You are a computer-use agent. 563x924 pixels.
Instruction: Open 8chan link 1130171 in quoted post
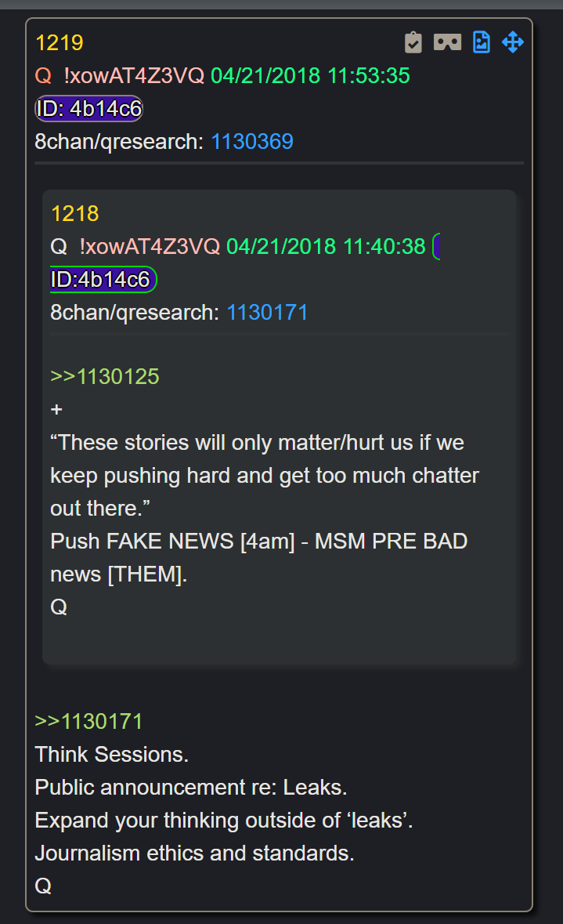[267, 313]
